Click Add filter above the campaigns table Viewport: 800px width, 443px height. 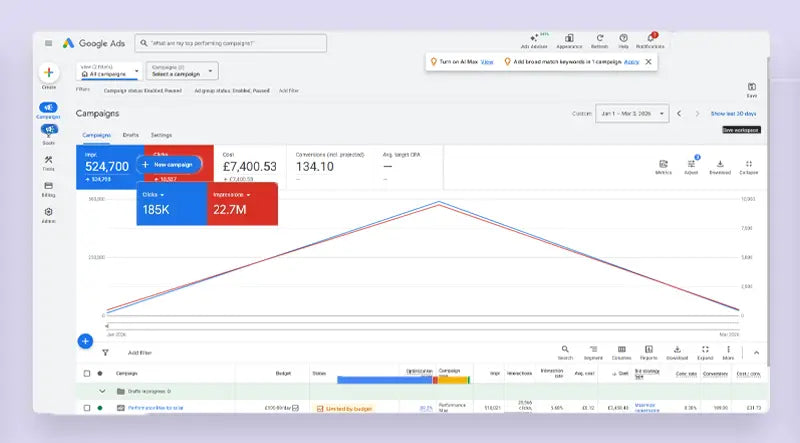pos(140,353)
